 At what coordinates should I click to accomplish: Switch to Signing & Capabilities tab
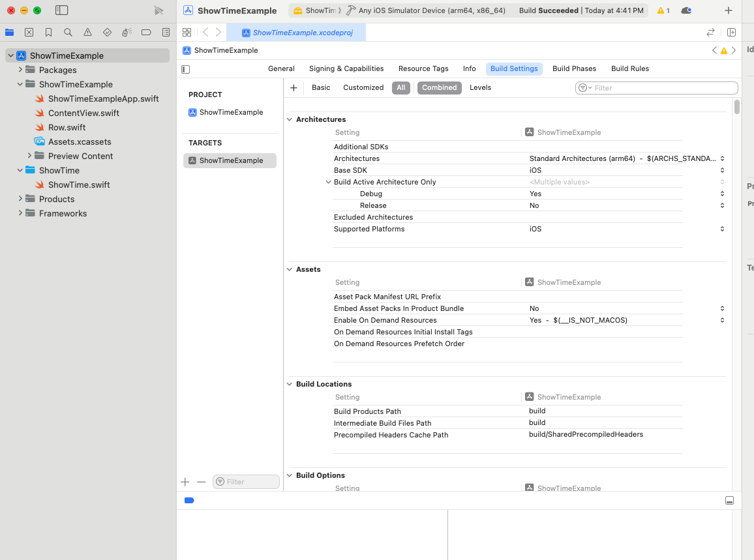[x=346, y=68]
